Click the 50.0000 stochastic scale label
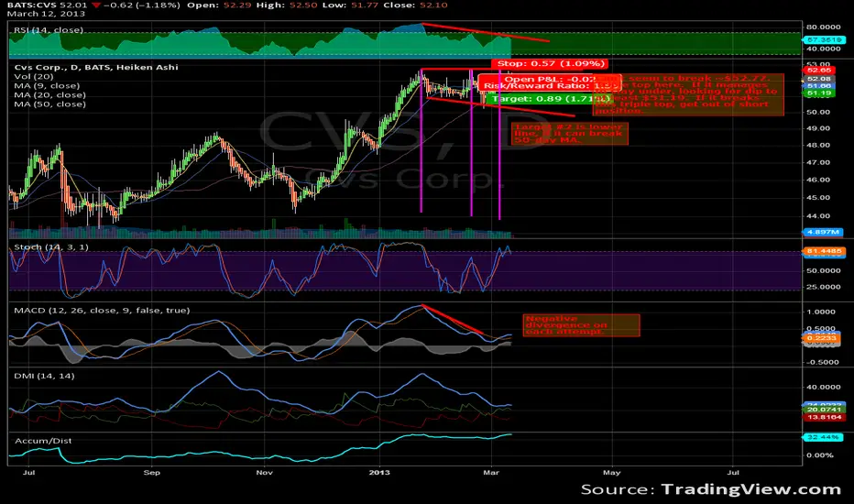The image size is (854, 504). (x=824, y=270)
